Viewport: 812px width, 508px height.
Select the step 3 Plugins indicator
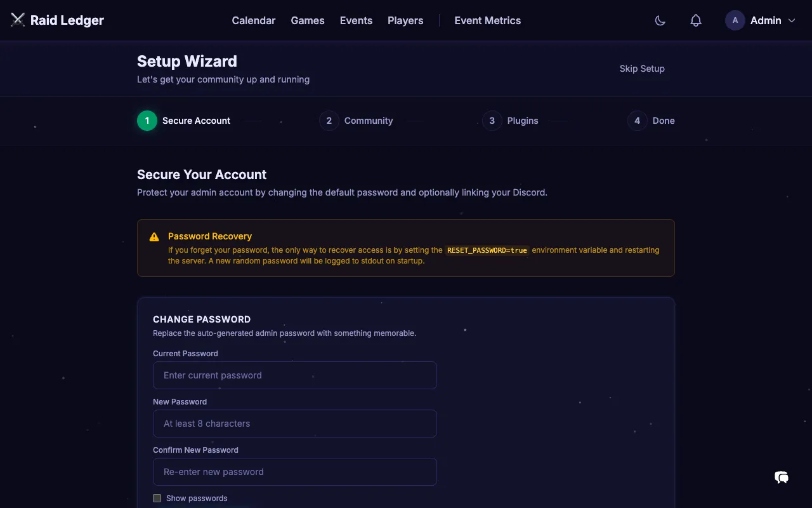(492, 120)
